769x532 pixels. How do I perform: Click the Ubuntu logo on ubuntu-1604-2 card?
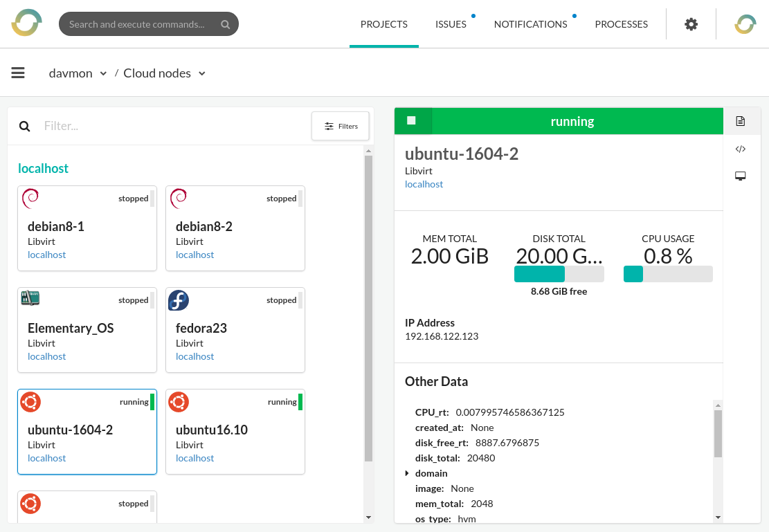[30, 402]
